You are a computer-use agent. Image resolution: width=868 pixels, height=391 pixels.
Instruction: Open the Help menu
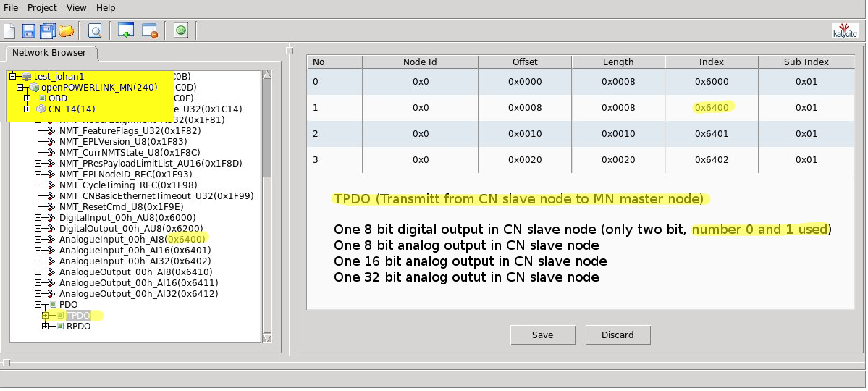[106, 8]
